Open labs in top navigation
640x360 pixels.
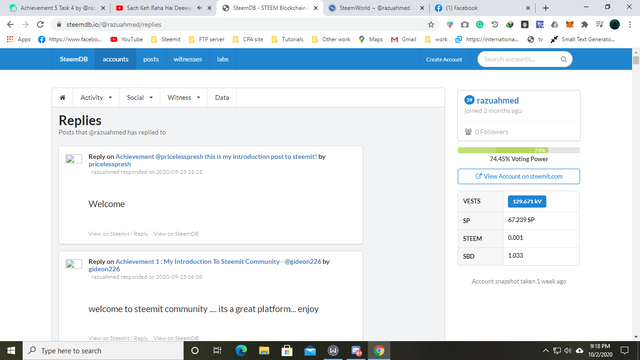click(222, 59)
